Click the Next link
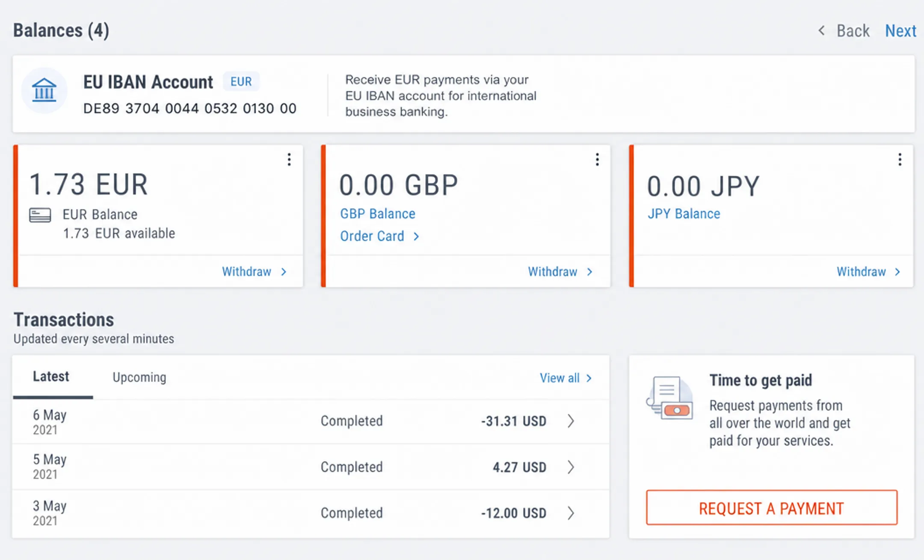The image size is (924, 560). (x=900, y=31)
